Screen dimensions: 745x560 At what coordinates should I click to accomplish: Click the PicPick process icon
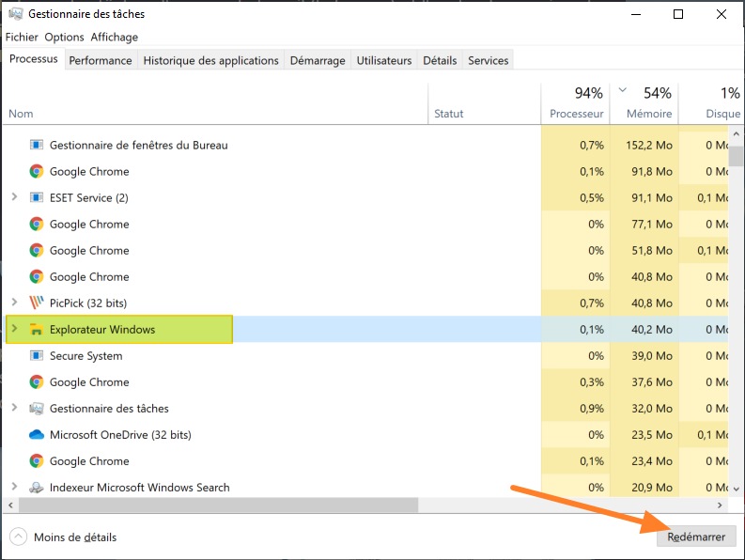(37, 303)
